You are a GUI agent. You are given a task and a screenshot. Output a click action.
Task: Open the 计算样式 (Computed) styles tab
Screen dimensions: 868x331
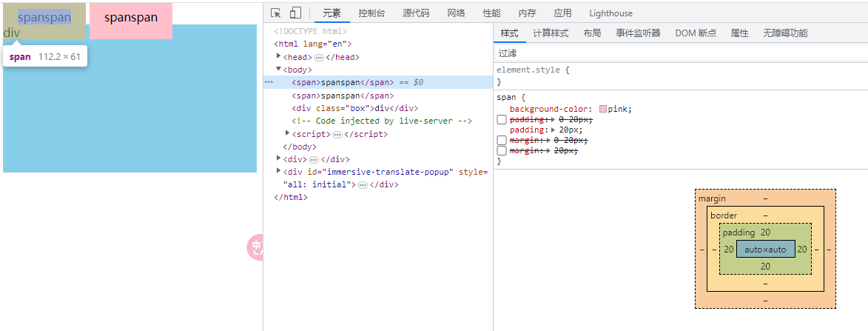pyautogui.click(x=551, y=33)
